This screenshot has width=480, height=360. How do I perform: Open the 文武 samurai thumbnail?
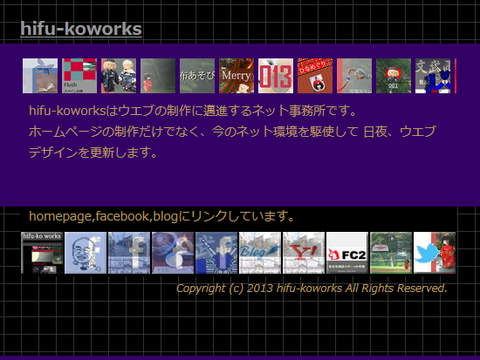pos(433,76)
